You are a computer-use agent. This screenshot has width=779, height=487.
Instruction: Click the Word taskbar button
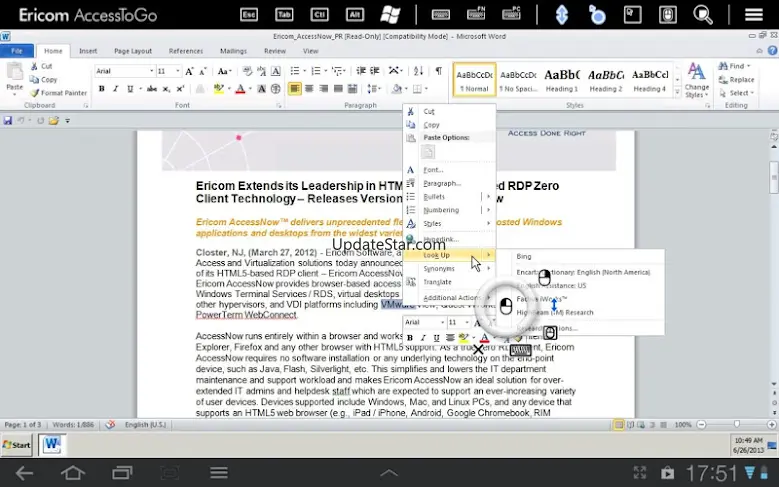pos(52,444)
